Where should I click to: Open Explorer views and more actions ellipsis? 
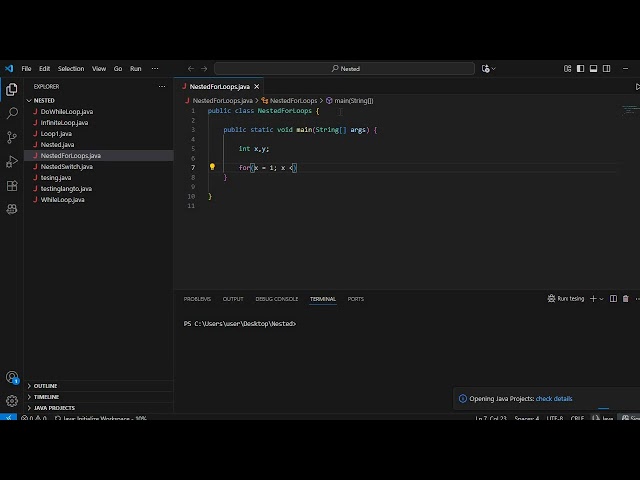click(162, 87)
